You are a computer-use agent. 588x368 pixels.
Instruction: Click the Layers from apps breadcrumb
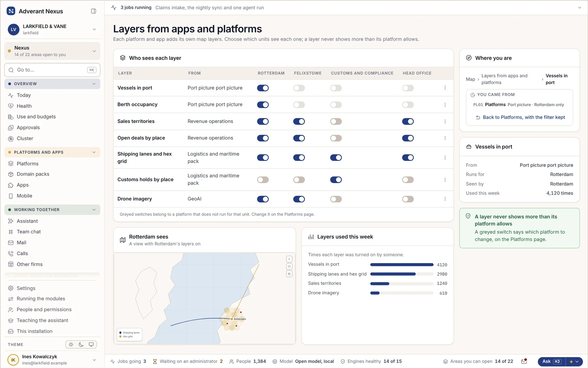[504, 79]
